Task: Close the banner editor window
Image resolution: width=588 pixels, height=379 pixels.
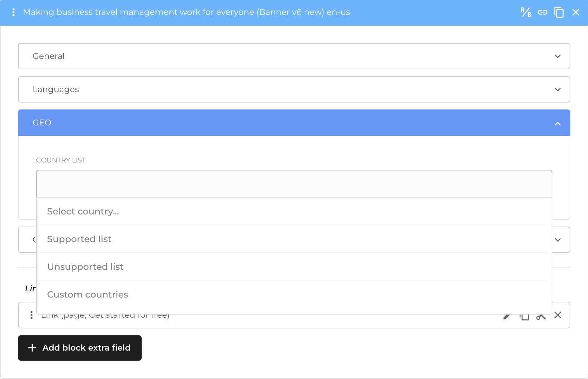Action: click(x=576, y=12)
